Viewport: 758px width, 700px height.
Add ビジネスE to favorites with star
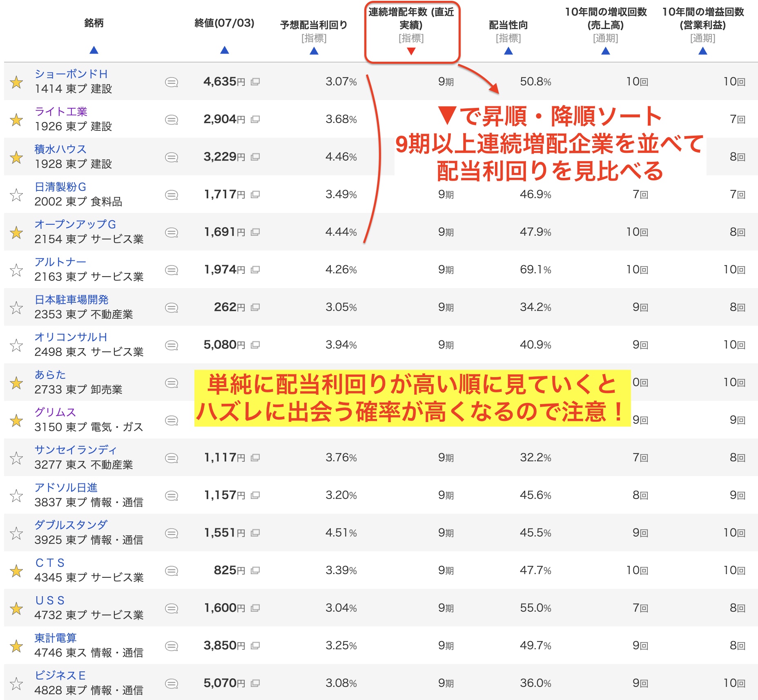click(16, 684)
